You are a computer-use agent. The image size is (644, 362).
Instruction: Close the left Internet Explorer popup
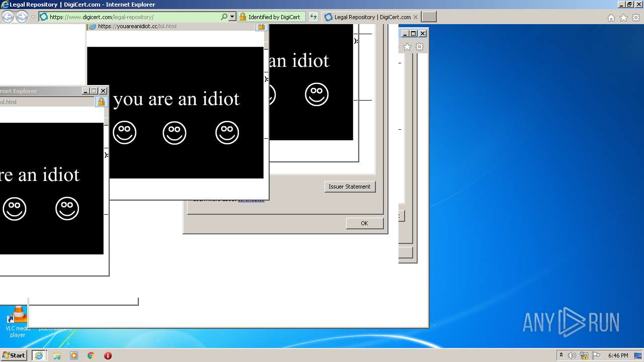tap(103, 91)
